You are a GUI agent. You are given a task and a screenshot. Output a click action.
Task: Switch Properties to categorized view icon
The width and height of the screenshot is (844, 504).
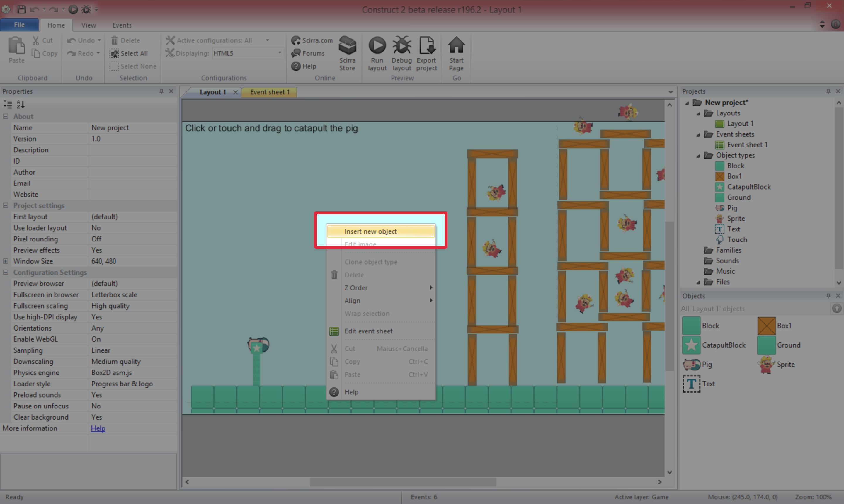click(7, 104)
